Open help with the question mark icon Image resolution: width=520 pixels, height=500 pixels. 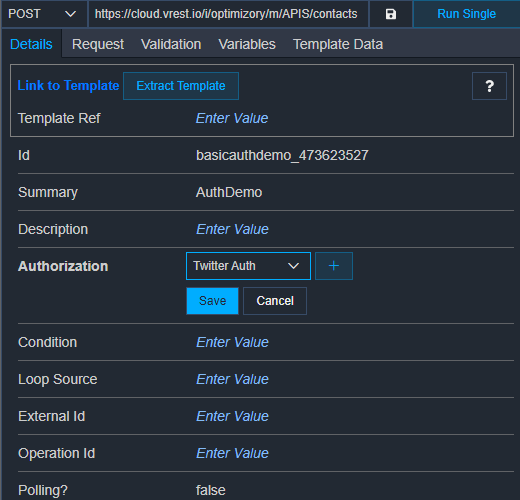(489, 86)
